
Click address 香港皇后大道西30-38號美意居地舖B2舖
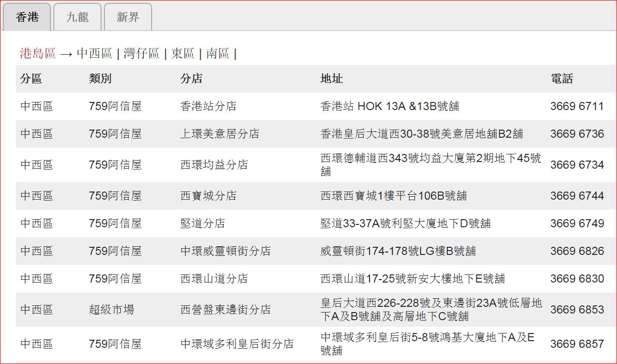coord(422,134)
